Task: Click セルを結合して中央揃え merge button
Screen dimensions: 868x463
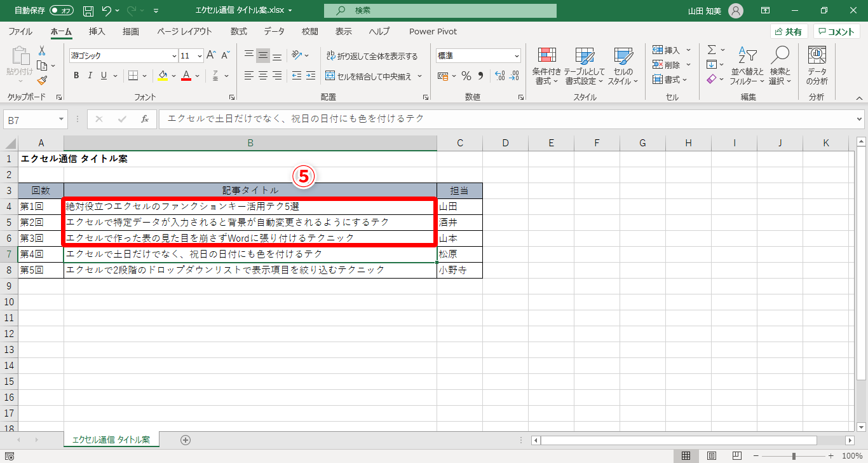Action: pyautogui.click(x=369, y=76)
